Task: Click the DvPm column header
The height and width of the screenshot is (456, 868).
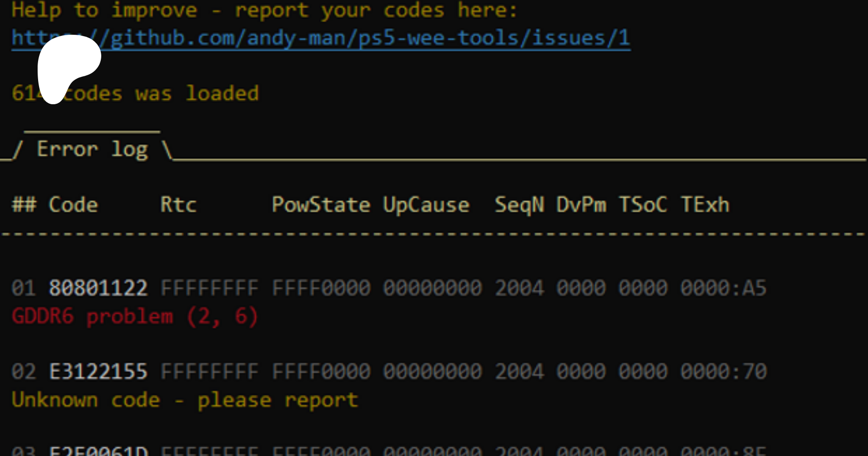Action: point(581,205)
